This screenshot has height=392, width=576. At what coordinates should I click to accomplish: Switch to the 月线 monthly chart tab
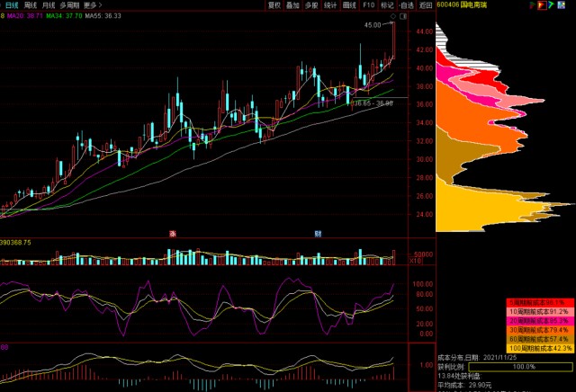(x=49, y=5)
